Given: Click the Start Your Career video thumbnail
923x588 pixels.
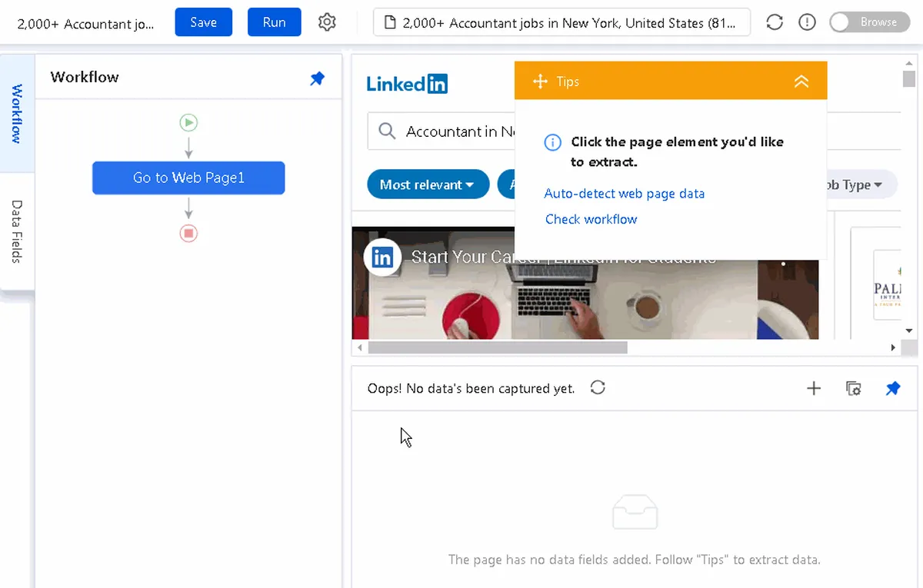Looking at the screenshot, I should tap(585, 283).
